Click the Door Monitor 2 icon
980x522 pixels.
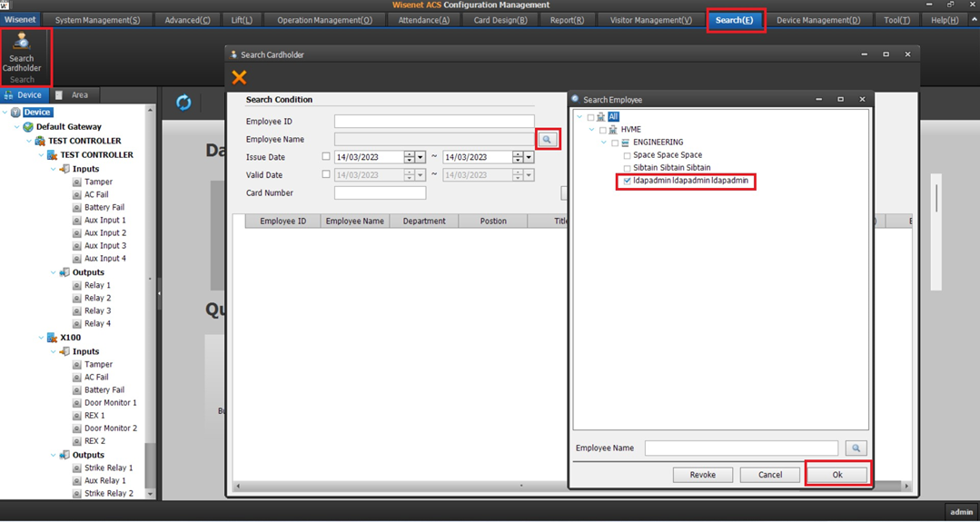pos(77,428)
